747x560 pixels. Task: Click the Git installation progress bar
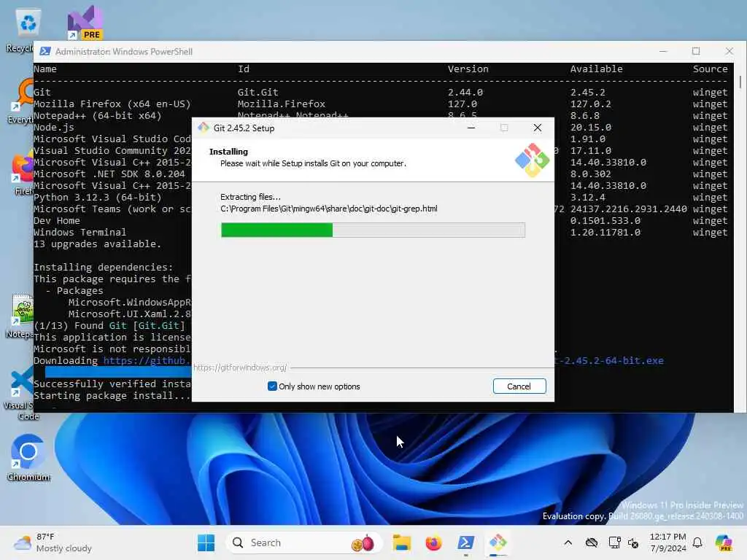click(x=373, y=230)
